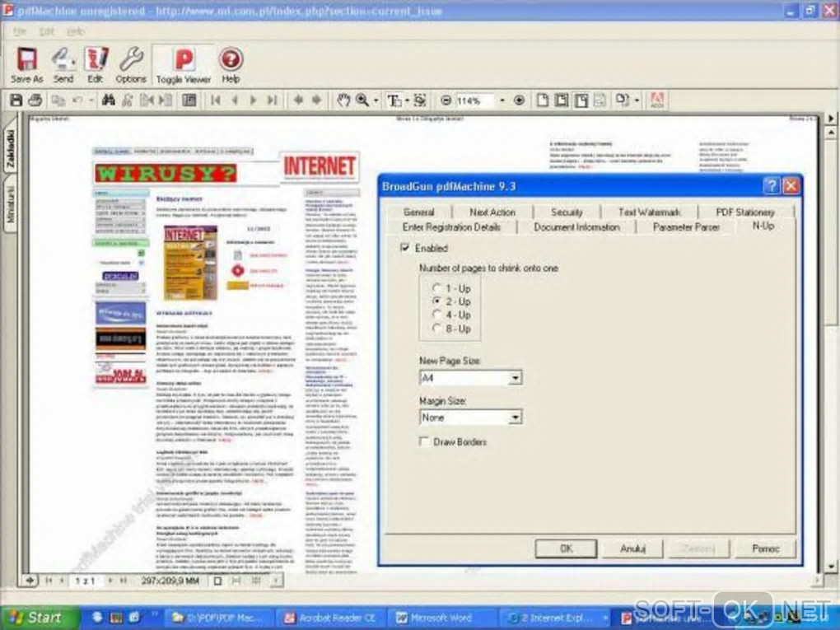The image size is (840, 630).
Task: Click the vertical scrollbar up arrow
Action: coord(831,131)
